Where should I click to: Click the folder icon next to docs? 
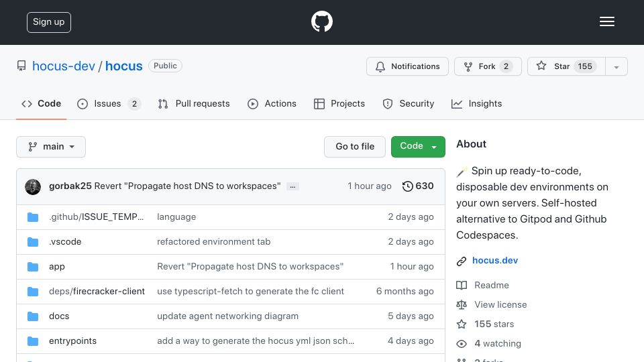point(33,316)
